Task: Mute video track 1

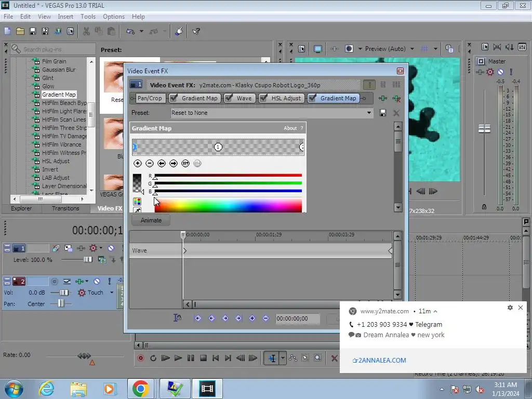Action: (111, 248)
